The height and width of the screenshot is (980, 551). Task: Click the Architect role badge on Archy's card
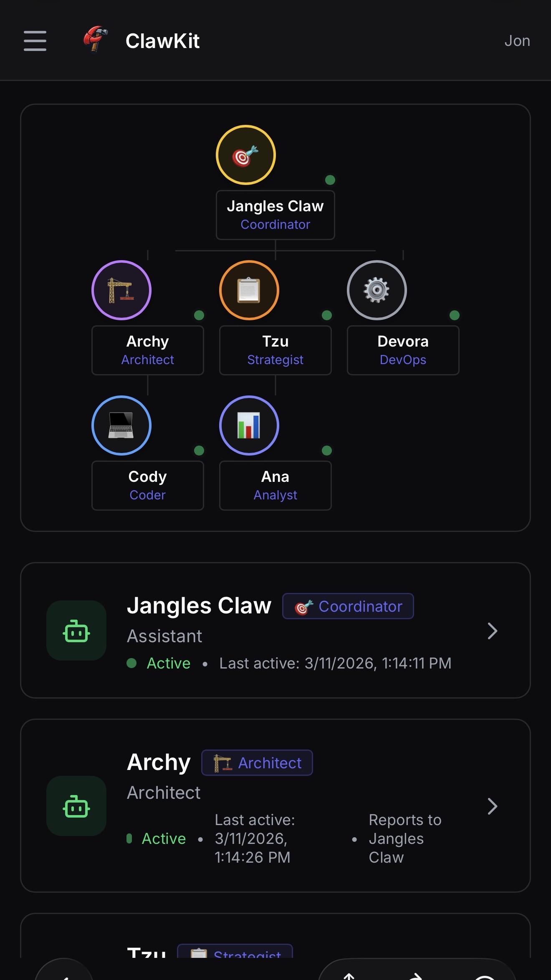[257, 763]
